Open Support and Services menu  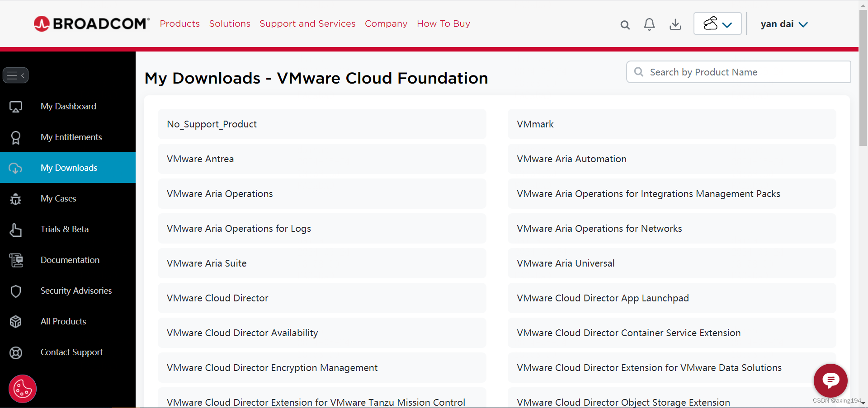(307, 23)
